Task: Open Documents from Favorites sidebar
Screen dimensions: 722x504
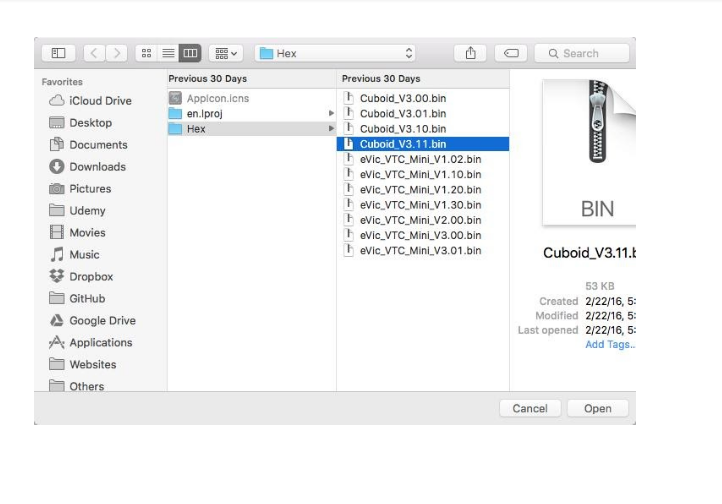Action: pos(88,145)
